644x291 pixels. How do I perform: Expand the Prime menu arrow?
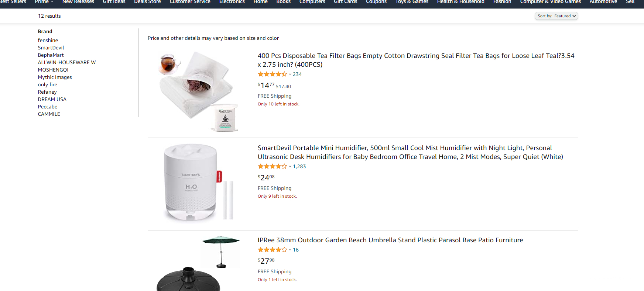(52, 2)
